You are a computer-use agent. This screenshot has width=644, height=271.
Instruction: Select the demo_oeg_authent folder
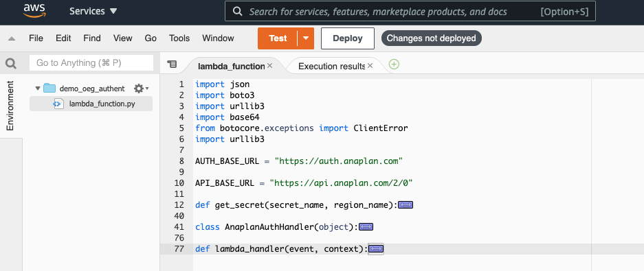tap(92, 88)
